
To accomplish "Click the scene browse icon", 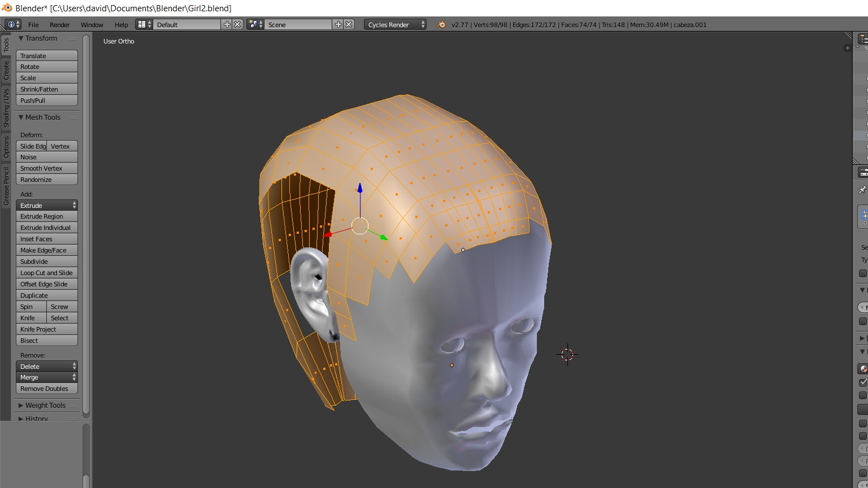I will coord(255,24).
